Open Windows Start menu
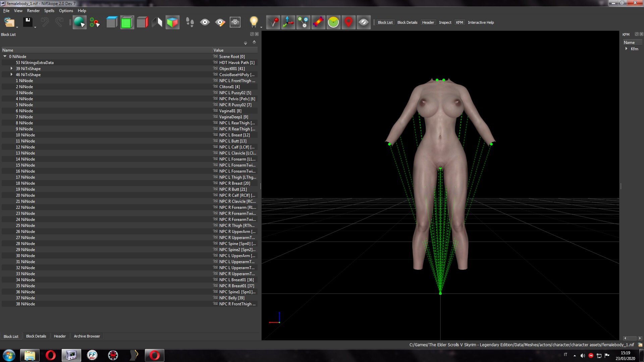The width and height of the screenshot is (644, 362). tap(9, 355)
